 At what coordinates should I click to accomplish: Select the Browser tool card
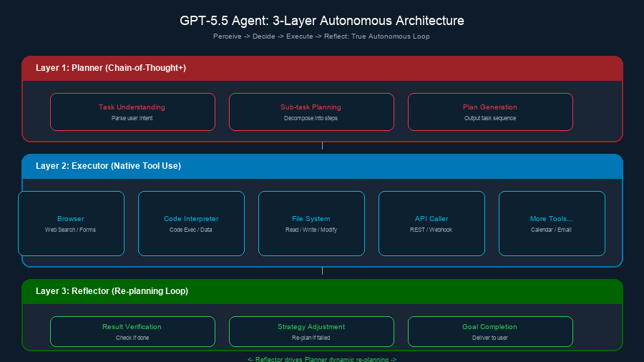click(71, 224)
